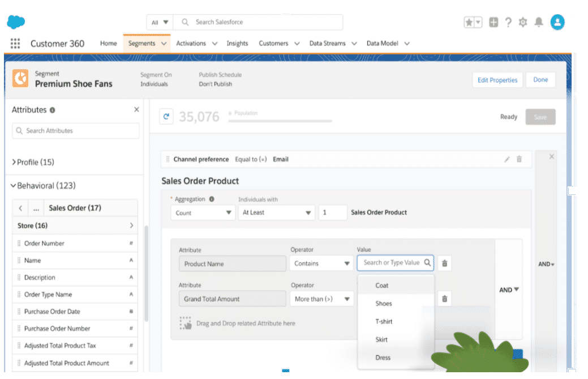Open Salesforce Setup with the gear icon
The image size is (588, 379).
click(523, 22)
